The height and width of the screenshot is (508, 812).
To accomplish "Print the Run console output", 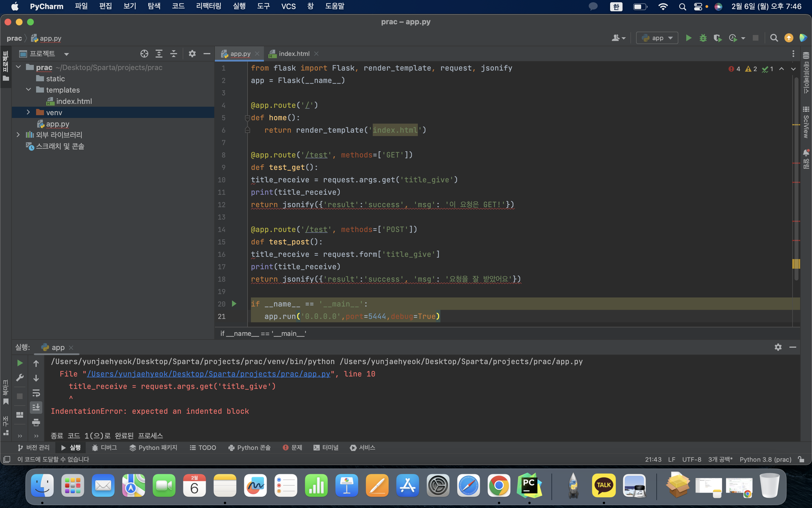I will (x=36, y=422).
